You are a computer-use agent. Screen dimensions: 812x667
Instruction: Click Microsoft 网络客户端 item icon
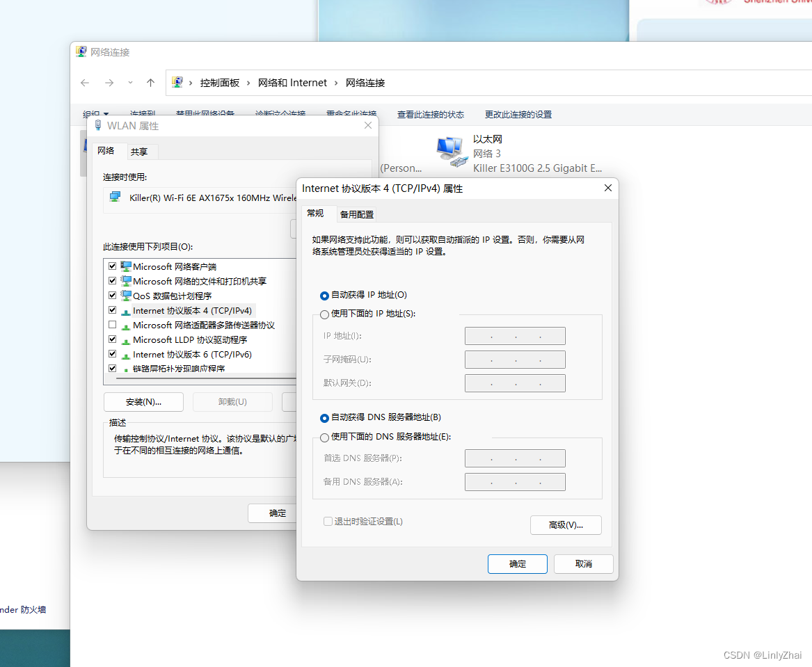pyautogui.click(x=126, y=266)
